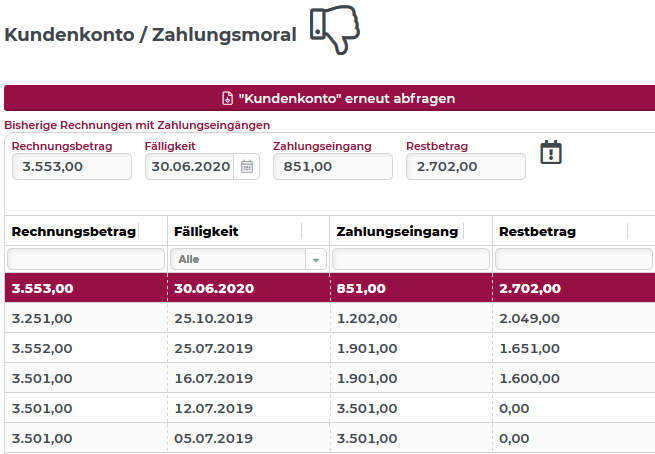Sort by the Restbetrag column header
The height and width of the screenshot is (454, 655).
tap(537, 231)
